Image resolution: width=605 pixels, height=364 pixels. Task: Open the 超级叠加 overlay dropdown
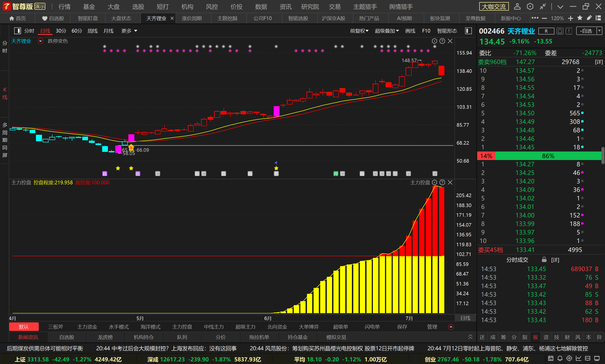point(387,31)
